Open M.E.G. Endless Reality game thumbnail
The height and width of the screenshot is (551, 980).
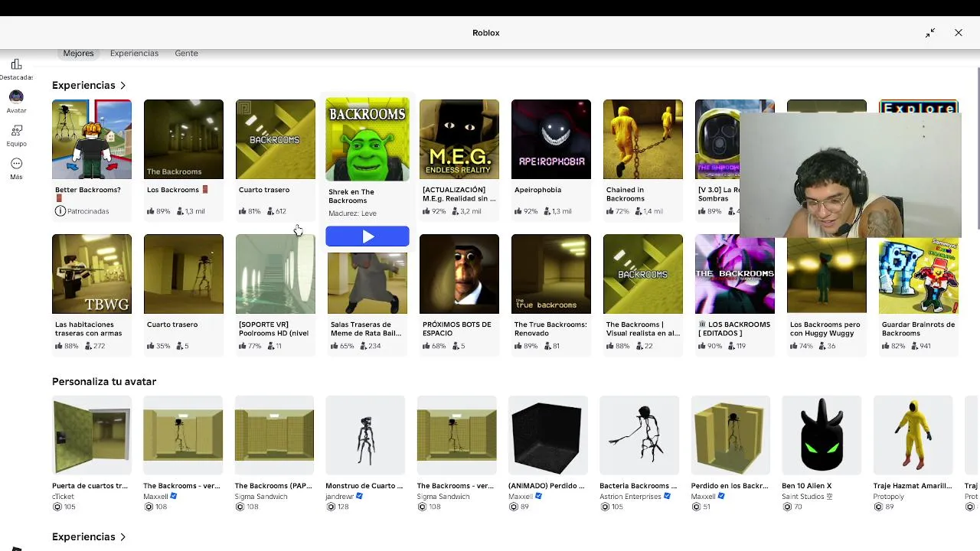459,139
